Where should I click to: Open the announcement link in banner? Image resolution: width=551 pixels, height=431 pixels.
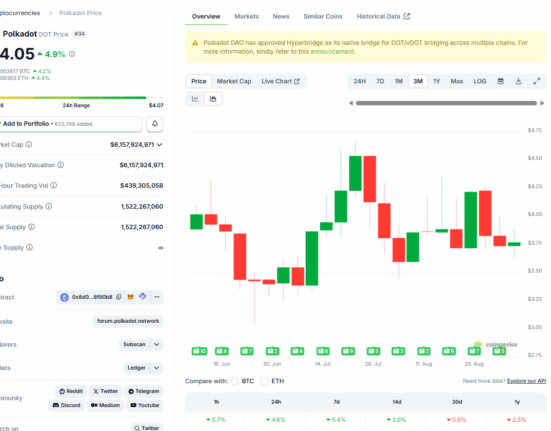pyautogui.click(x=332, y=51)
